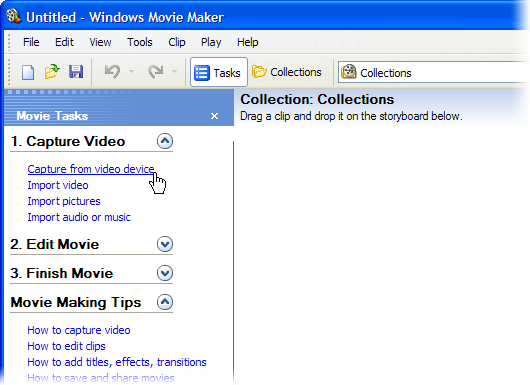Show the Collections pane button
The height and width of the screenshot is (385, 530).
coord(287,72)
